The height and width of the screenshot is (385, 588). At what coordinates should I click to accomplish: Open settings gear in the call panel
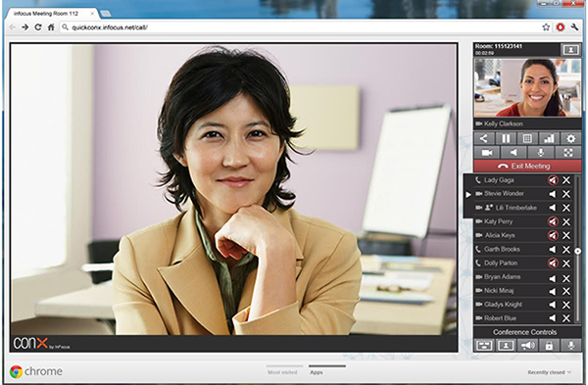point(570,138)
